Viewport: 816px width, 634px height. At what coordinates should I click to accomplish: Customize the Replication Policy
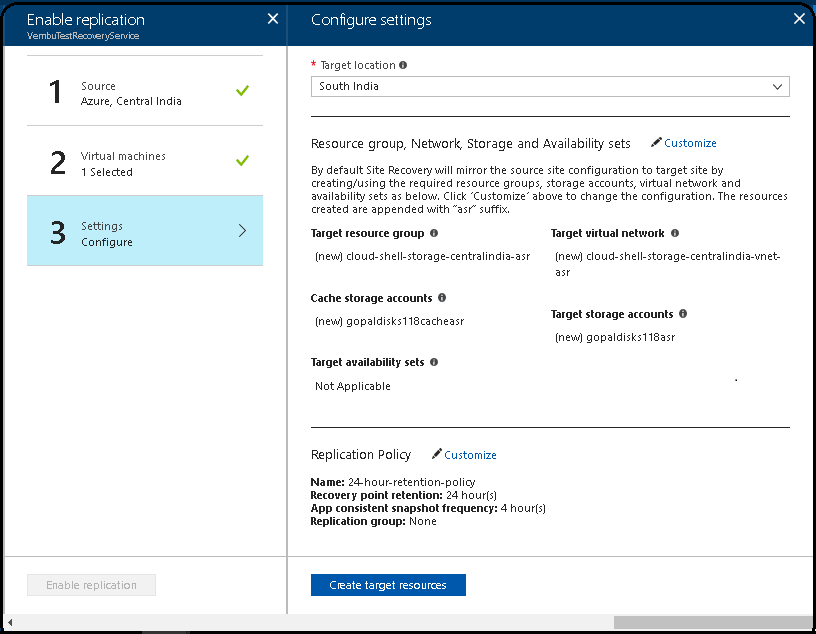point(470,455)
